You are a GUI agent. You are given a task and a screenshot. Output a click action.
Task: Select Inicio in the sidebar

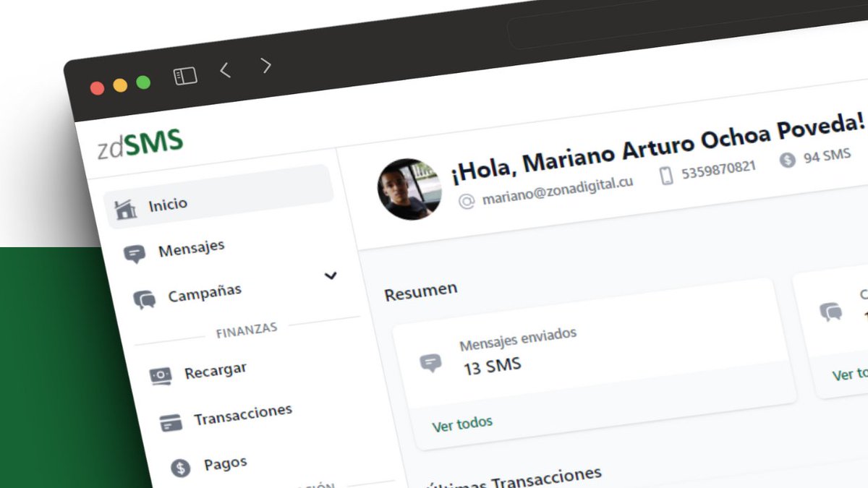pos(220,197)
